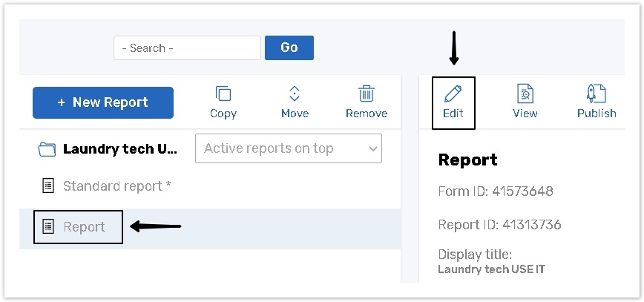
Task: Click into the Search text field
Action: (x=187, y=48)
